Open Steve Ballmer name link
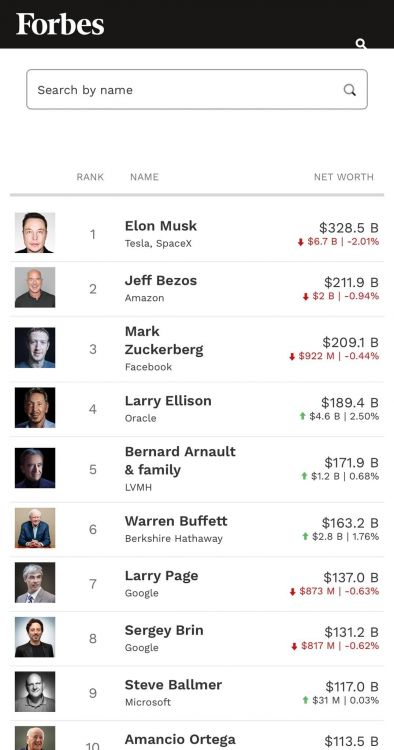This screenshot has height=750, width=394. click(x=173, y=685)
